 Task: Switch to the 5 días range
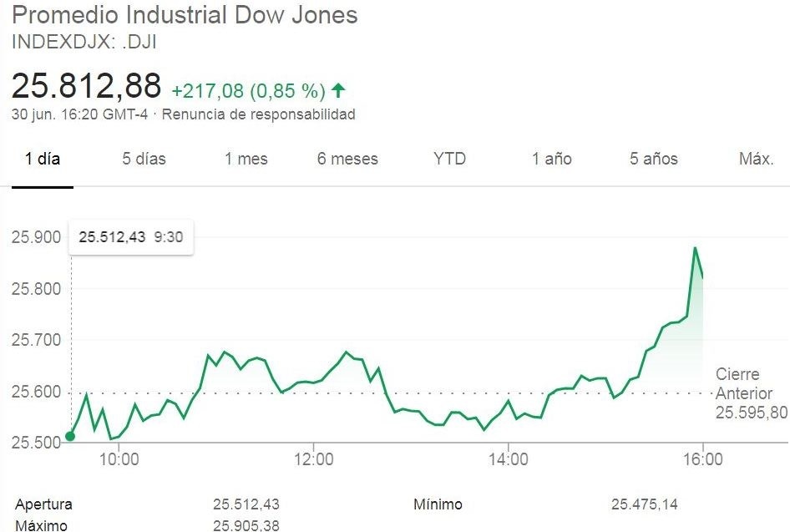[144, 159]
